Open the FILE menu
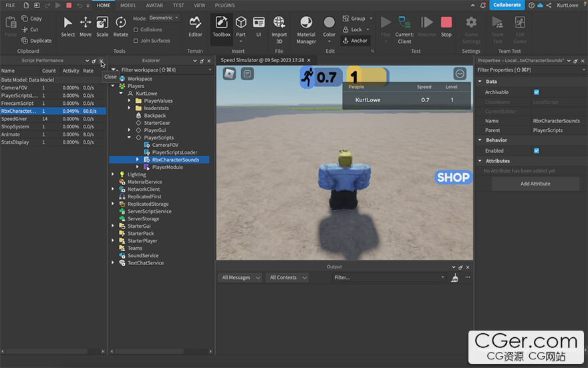This screenshot has width=588, height=368. 10,5
